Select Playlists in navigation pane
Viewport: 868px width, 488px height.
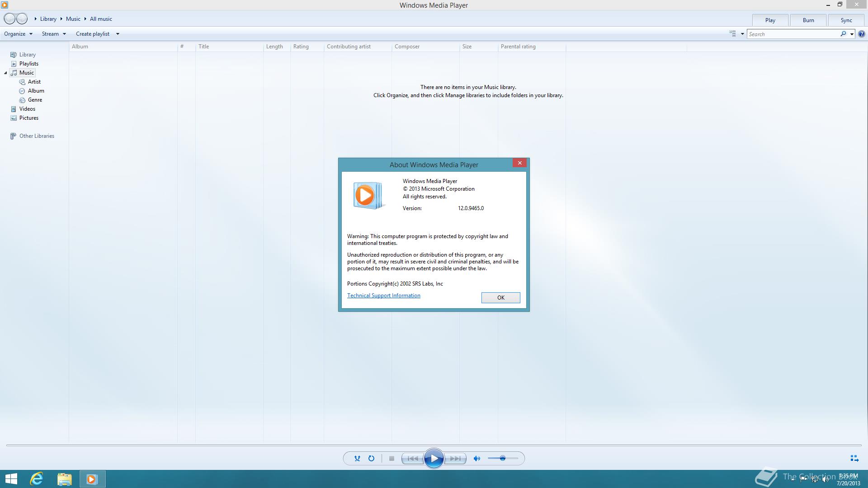(x=28, y=64)
